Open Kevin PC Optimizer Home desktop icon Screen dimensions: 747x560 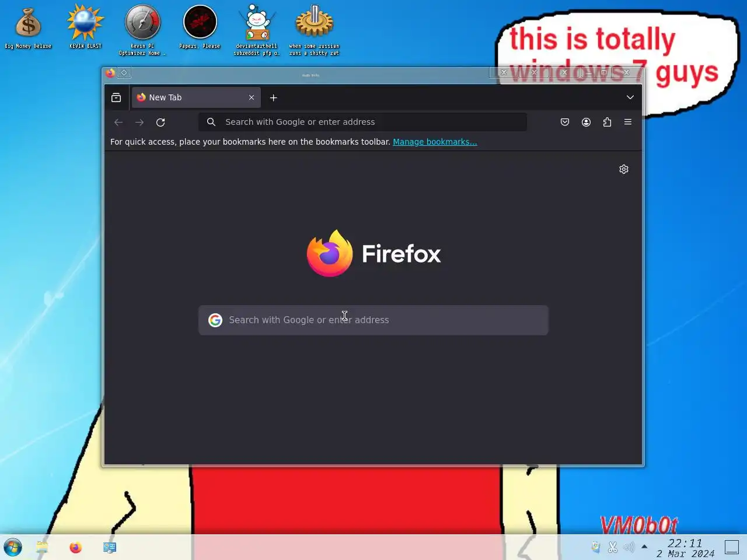click(x=142, y=30)
